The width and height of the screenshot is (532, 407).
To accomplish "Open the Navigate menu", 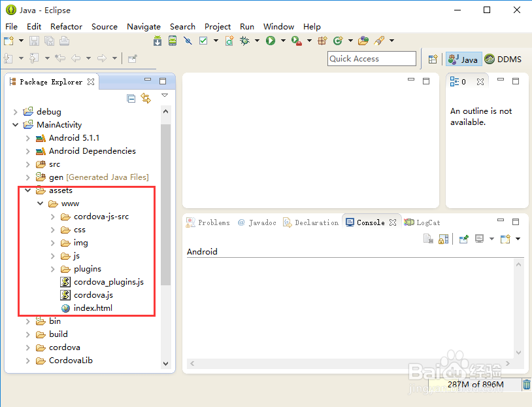I will (x=144, y=26).
